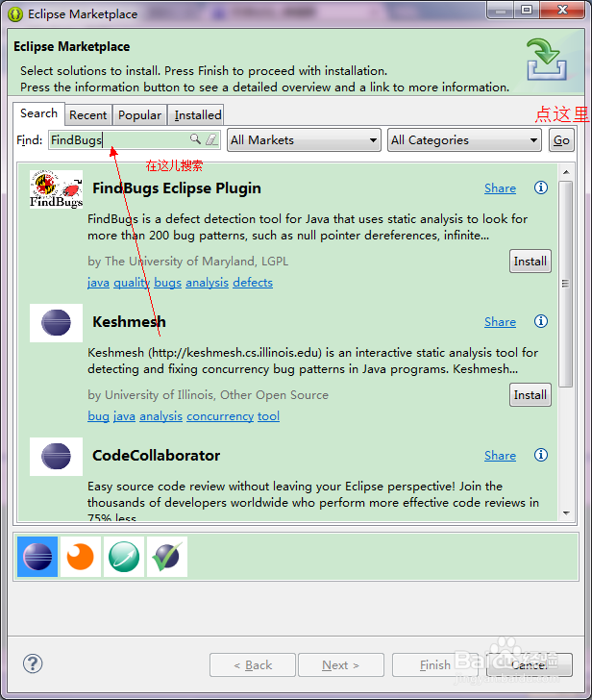Open info for Keshmesh plugin
The width and height of the screenshot is (592, 700).
[541, 321]
